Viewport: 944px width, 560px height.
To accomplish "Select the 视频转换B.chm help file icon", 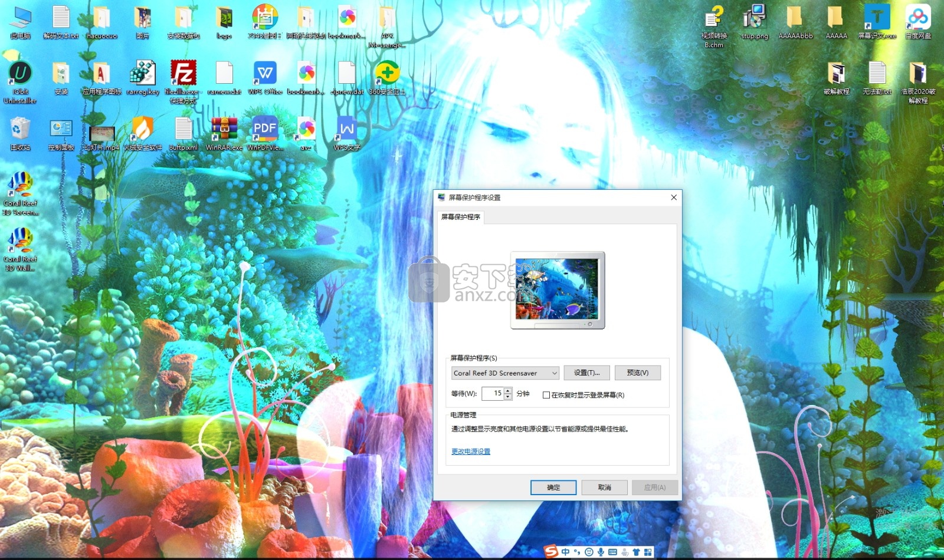I will coord(714,27).
